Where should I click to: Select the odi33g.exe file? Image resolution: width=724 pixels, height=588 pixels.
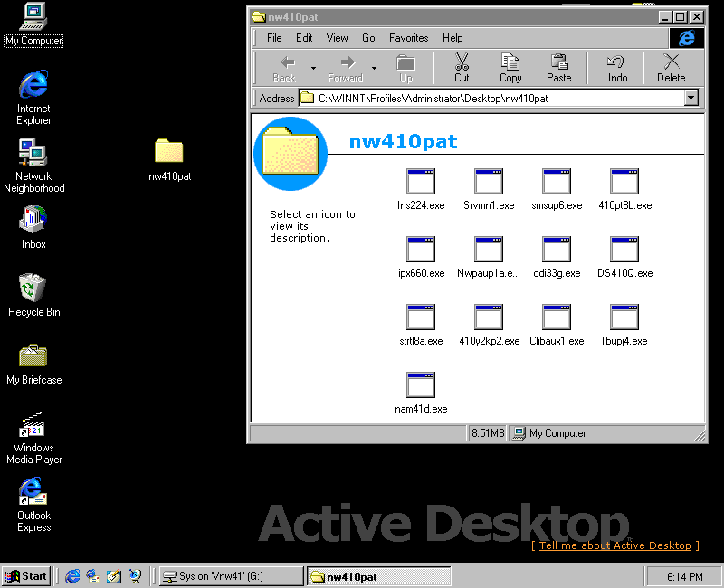click(x=557, y=257)
